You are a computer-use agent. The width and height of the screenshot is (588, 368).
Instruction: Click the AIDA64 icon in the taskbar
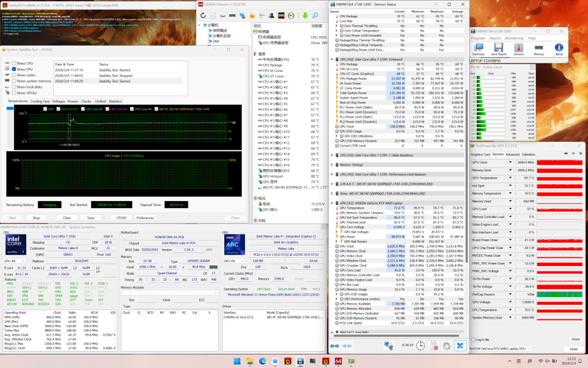pyautogui.click(x=338, y=361)
